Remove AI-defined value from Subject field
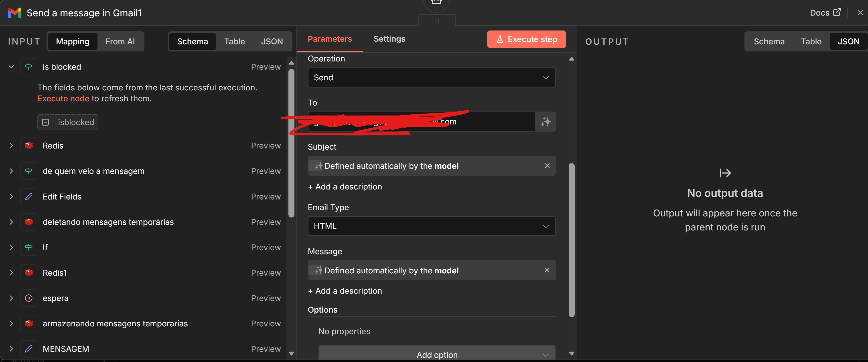868x362 pixels. click(x=547, y=165)
